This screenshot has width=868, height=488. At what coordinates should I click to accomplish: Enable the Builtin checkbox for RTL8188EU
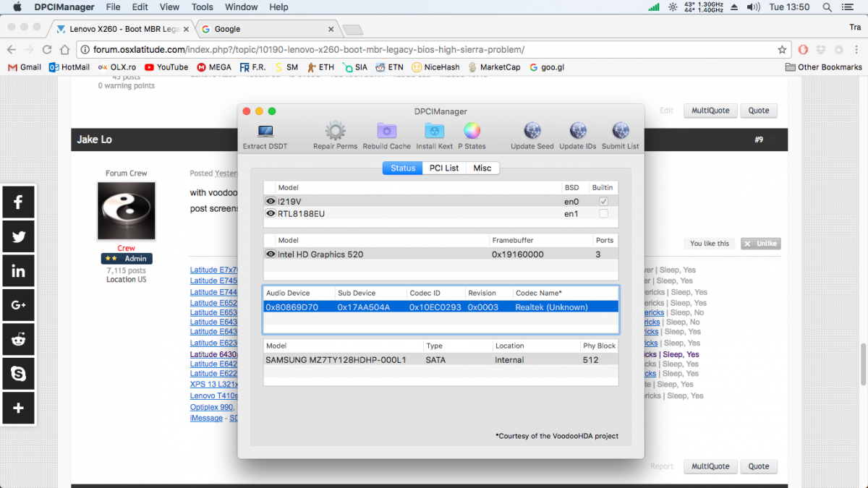point(603,214)
